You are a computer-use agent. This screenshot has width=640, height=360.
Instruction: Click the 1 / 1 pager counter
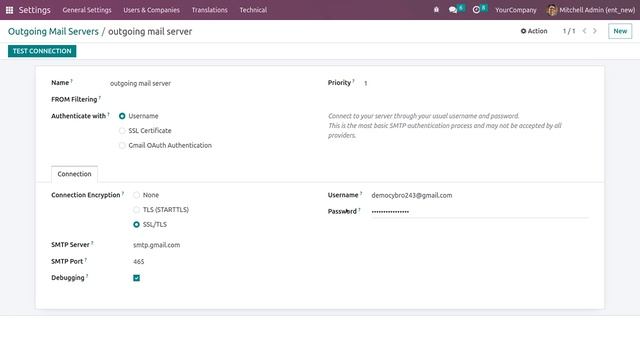point(569,31)
